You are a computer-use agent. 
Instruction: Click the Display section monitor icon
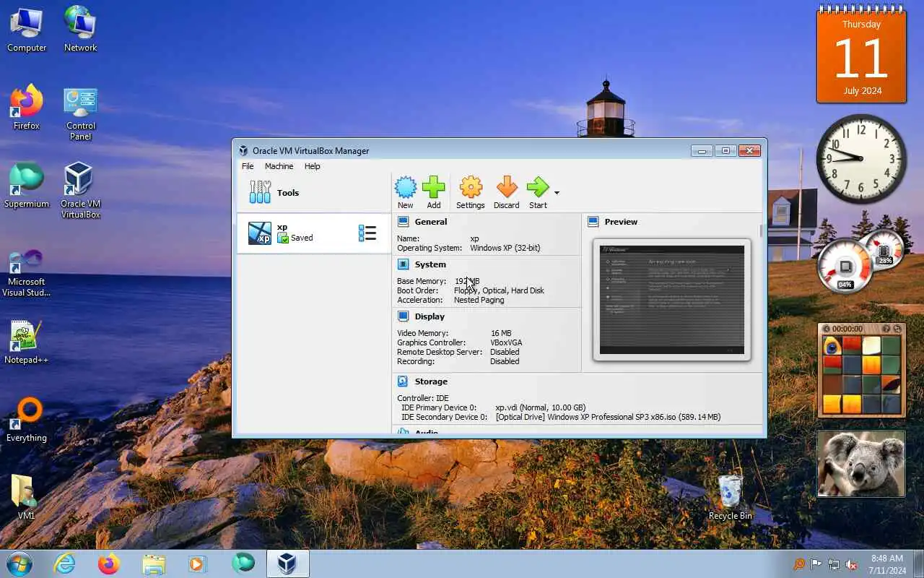pos(403,316)
